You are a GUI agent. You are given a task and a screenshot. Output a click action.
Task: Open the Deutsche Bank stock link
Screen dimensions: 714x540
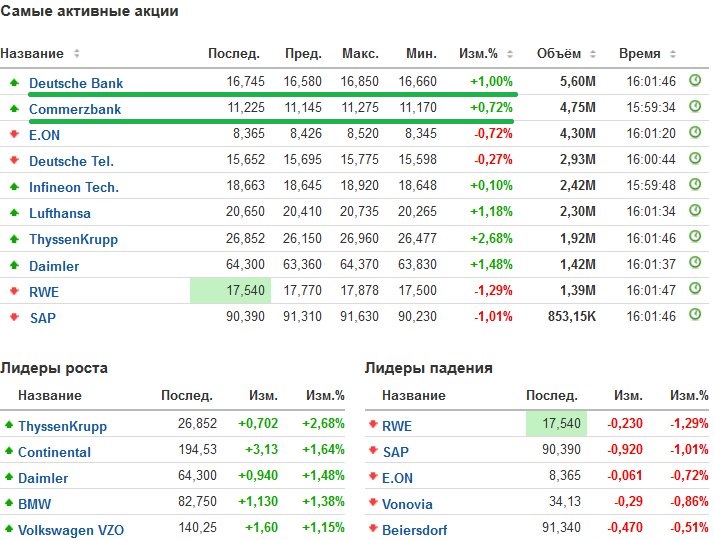tap(76, 83)
